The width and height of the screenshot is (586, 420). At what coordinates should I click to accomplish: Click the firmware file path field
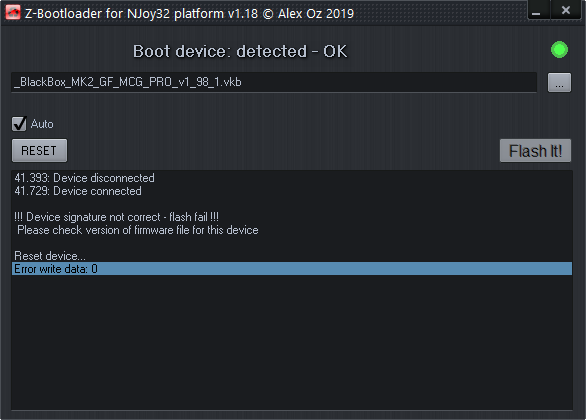(274, 82)
